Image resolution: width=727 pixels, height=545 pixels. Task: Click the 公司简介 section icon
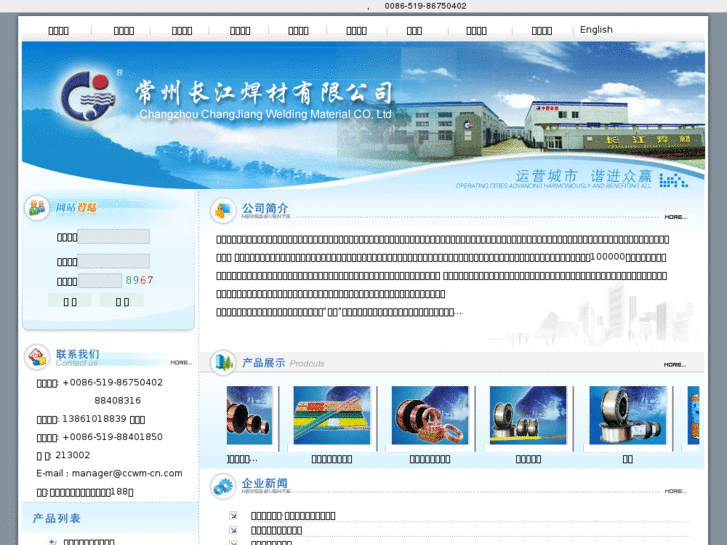click(x=223, y=210)
